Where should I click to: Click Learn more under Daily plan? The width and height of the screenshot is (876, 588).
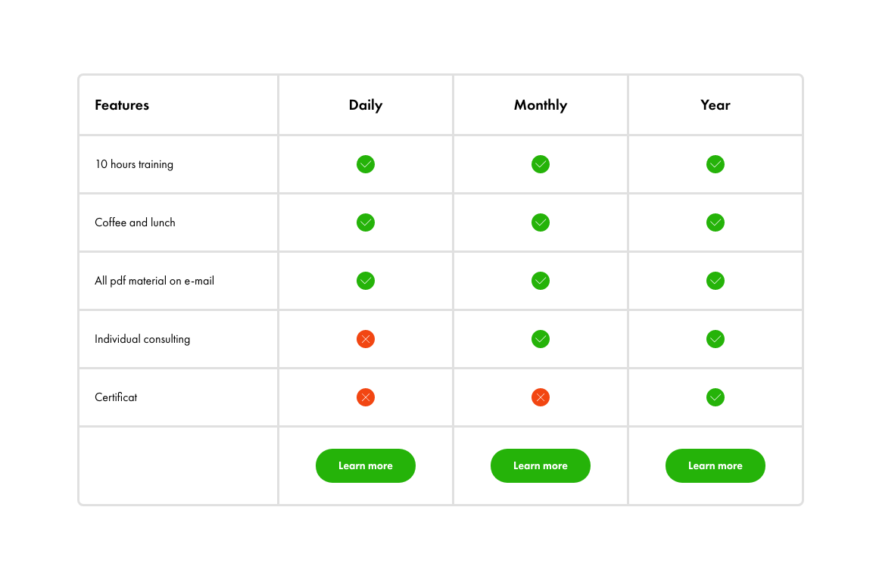(366, 465)
